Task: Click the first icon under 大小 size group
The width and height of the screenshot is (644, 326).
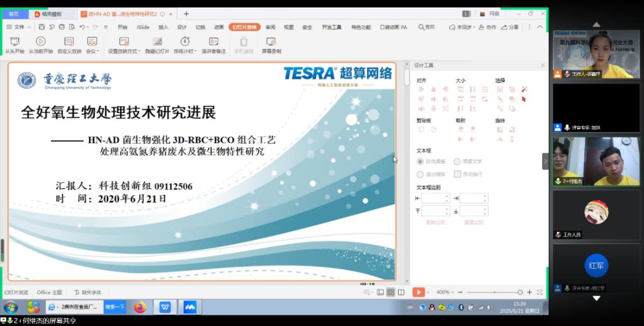Action: (460, 89)
